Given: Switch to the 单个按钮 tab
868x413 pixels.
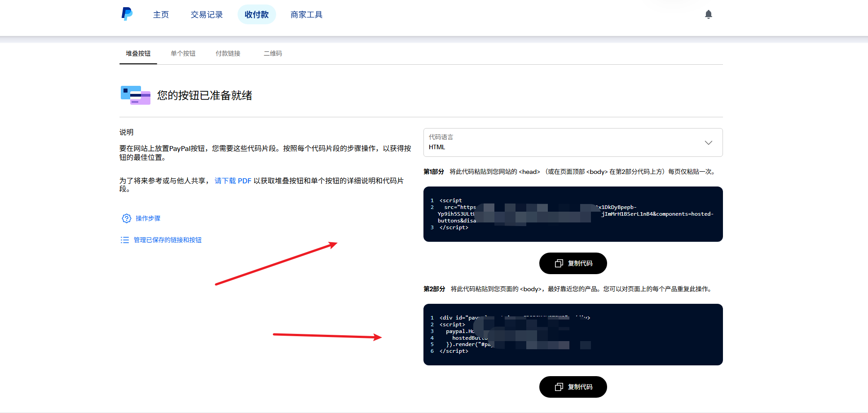Looking at the screenshot, I should (183, 53).
